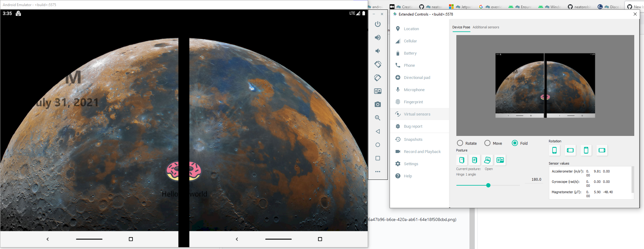The image size is (644, 249).
Task: Tap back arrow in right screen navigation bar
Action: (x=237, y=239)
